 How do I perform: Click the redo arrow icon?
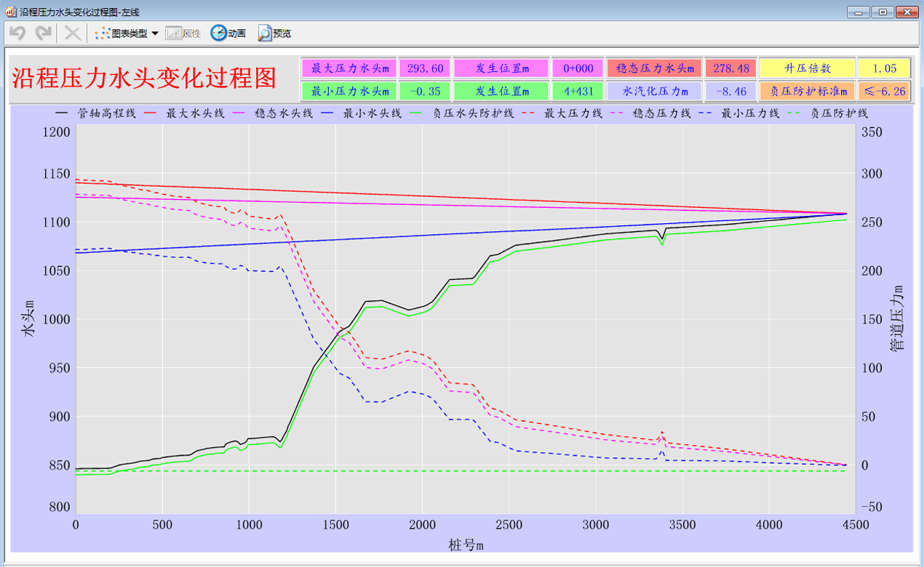tap(44, 33)
